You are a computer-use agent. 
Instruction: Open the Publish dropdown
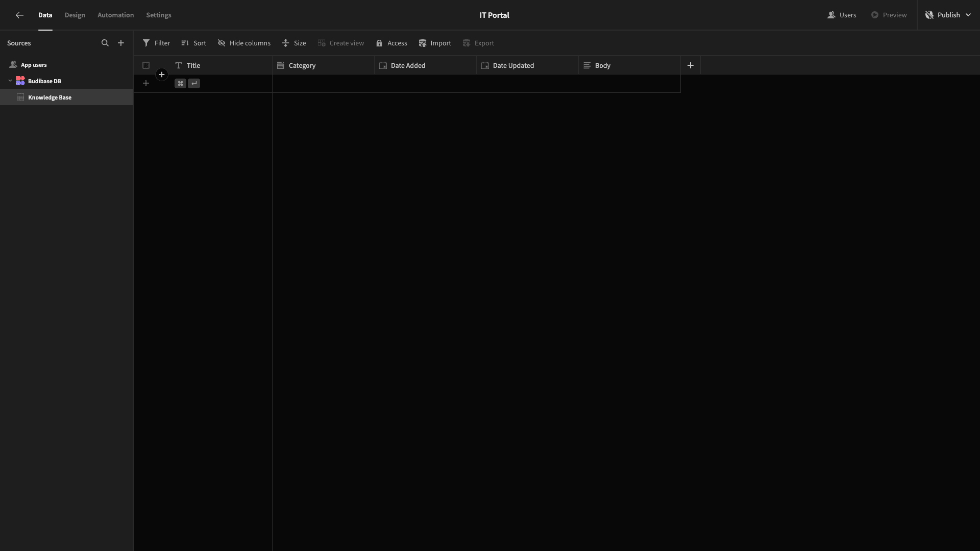(x=948, y=15)
